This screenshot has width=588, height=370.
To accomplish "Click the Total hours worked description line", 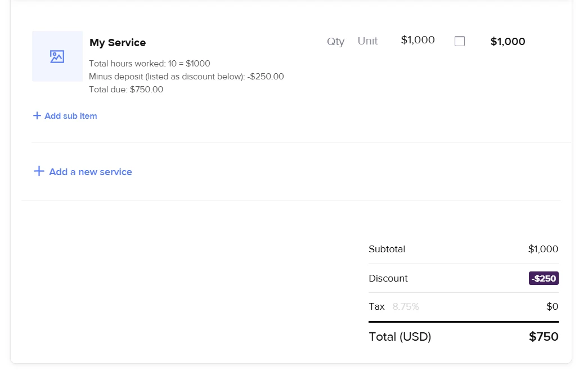I will click(x=150, y=64).
